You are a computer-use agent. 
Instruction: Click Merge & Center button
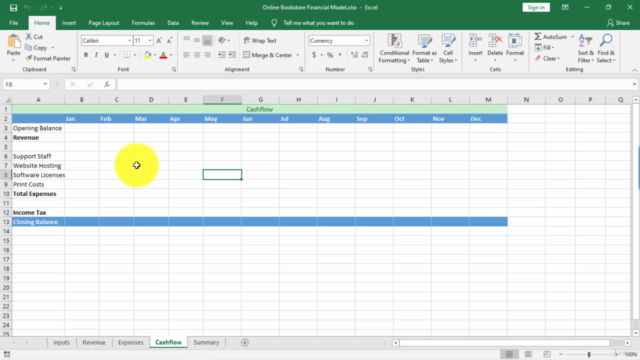click(x=268, y=55)
